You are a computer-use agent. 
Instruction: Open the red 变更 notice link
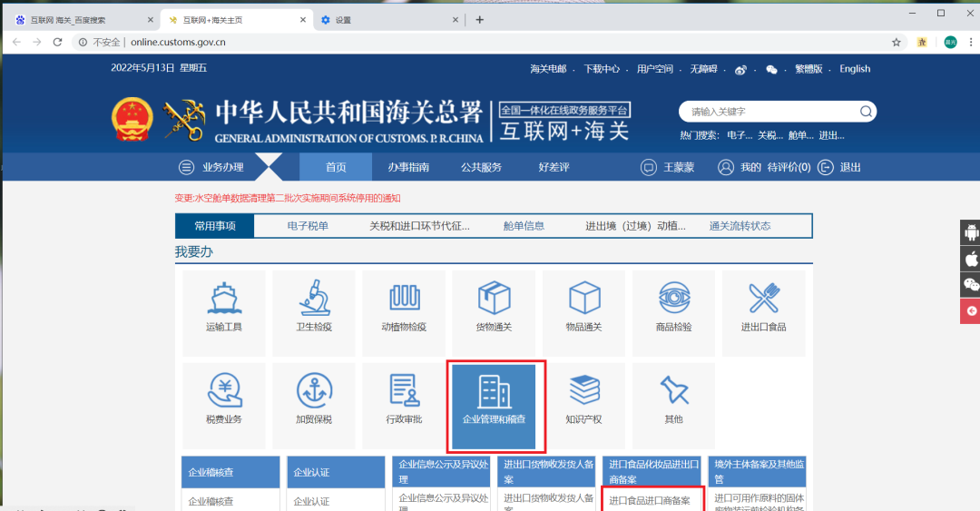288,198
